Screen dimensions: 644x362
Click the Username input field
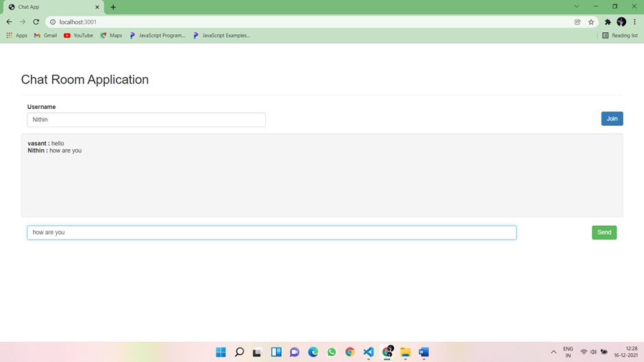click(x=146, y=120)
